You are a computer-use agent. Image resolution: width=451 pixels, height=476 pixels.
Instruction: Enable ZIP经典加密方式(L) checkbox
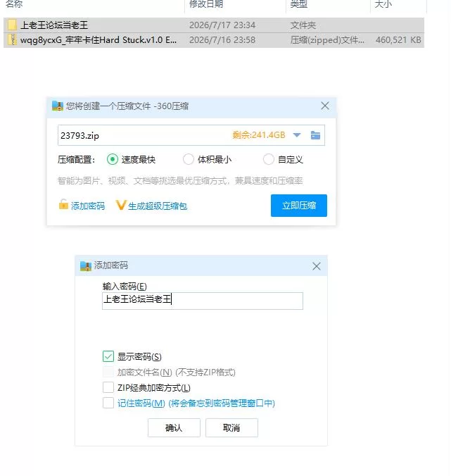coord(108,387)
